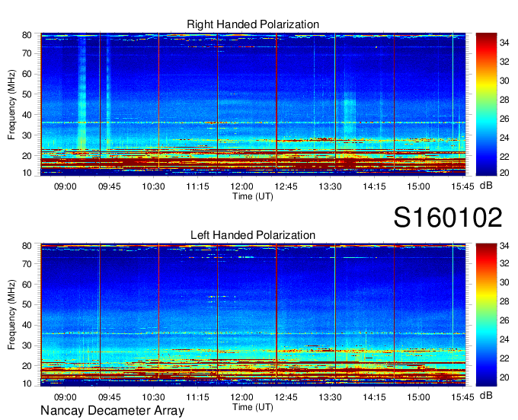Click the bottom plot's 'Frequency (MHz)' axis label
The width and height of the screenshot is (518, 420).
click(11, 315)
